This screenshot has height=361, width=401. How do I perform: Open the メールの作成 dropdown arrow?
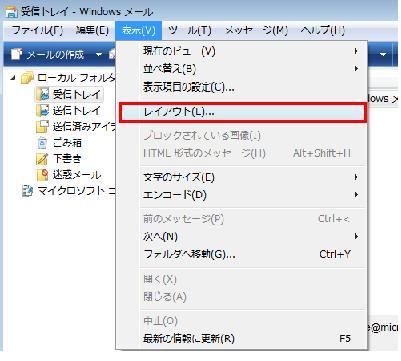(98, 54)
